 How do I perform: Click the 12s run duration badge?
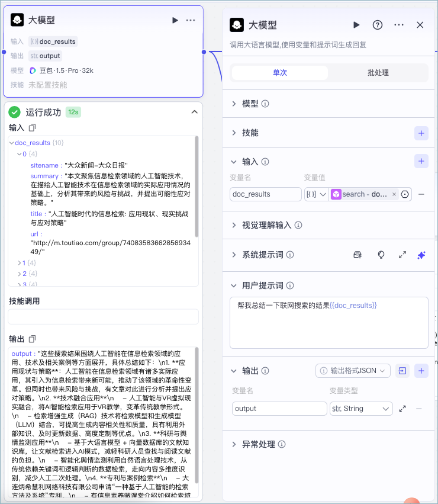pos(73,112)
